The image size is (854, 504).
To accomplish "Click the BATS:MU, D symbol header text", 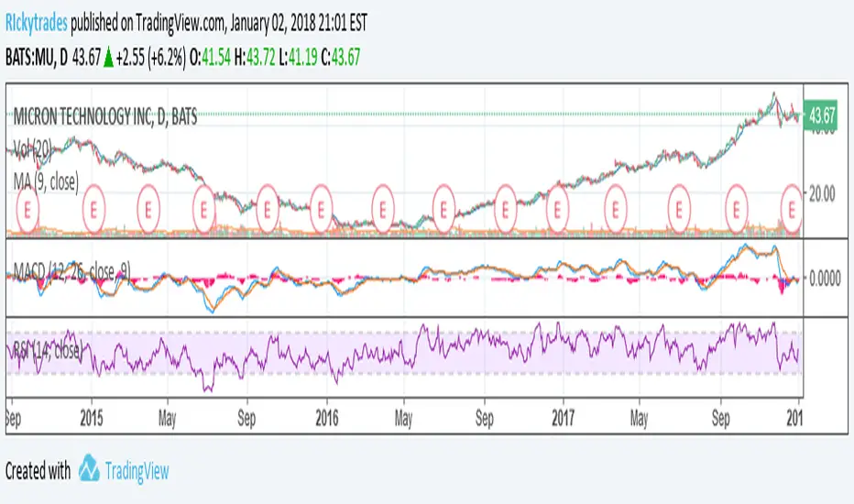I will [x=37, y=57].
